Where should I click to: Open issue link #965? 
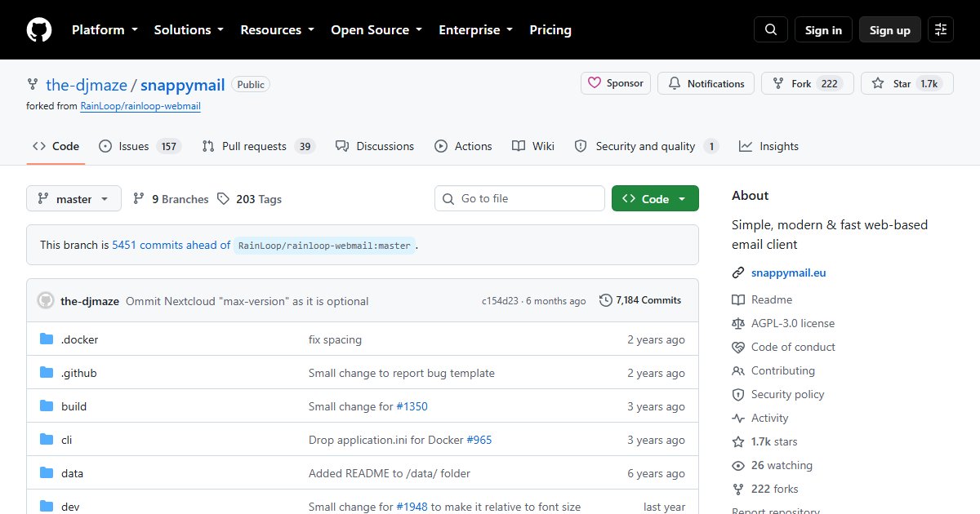pyautogui.click(x=479, y=440)
